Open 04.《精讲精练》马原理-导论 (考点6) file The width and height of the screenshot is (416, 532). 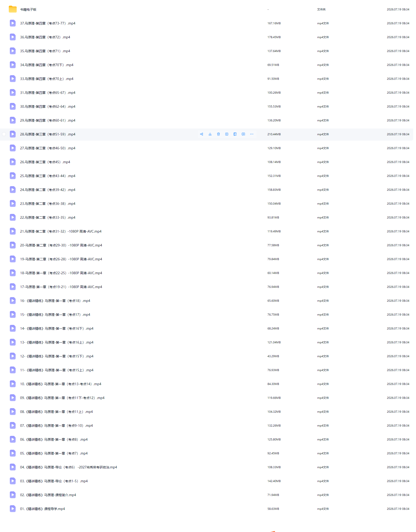(68, 467)
